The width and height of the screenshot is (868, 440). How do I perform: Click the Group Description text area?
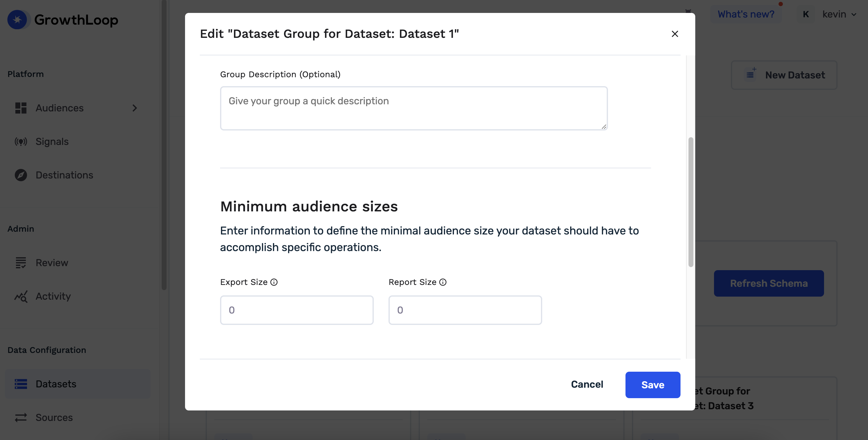click(x=414, y=108)
